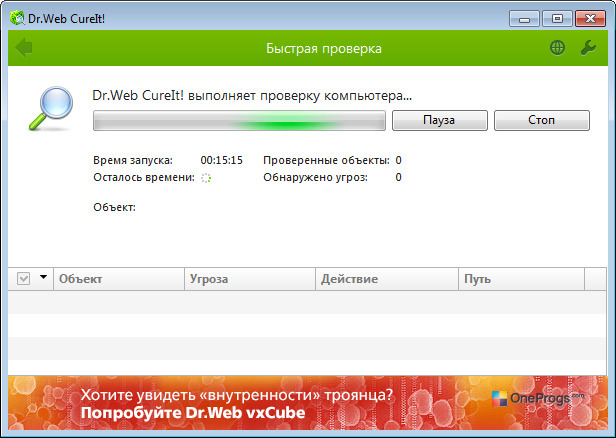616x438 pixels.
Task: Click the loading spinner beside Осталось времени
Action: (206, 178)
